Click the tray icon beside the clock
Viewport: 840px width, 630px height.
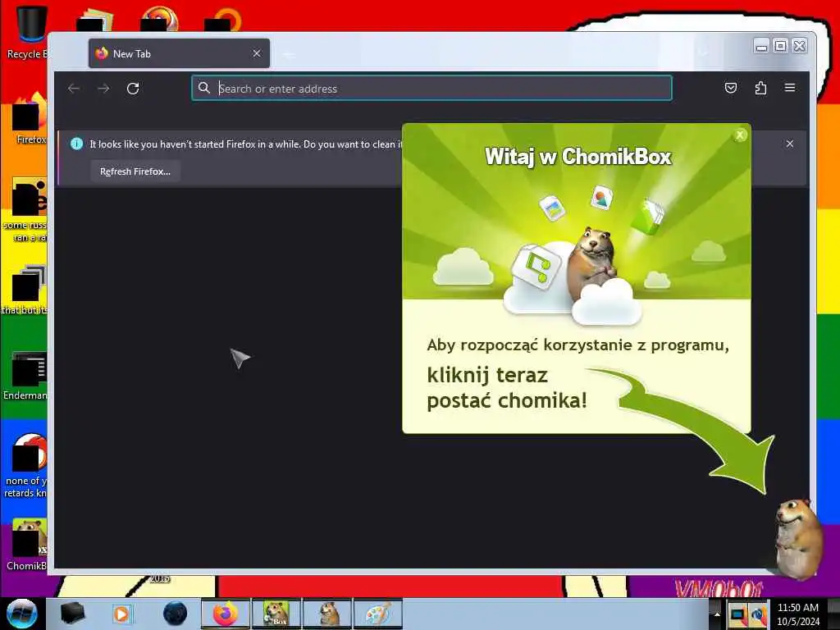coord(759,615)
